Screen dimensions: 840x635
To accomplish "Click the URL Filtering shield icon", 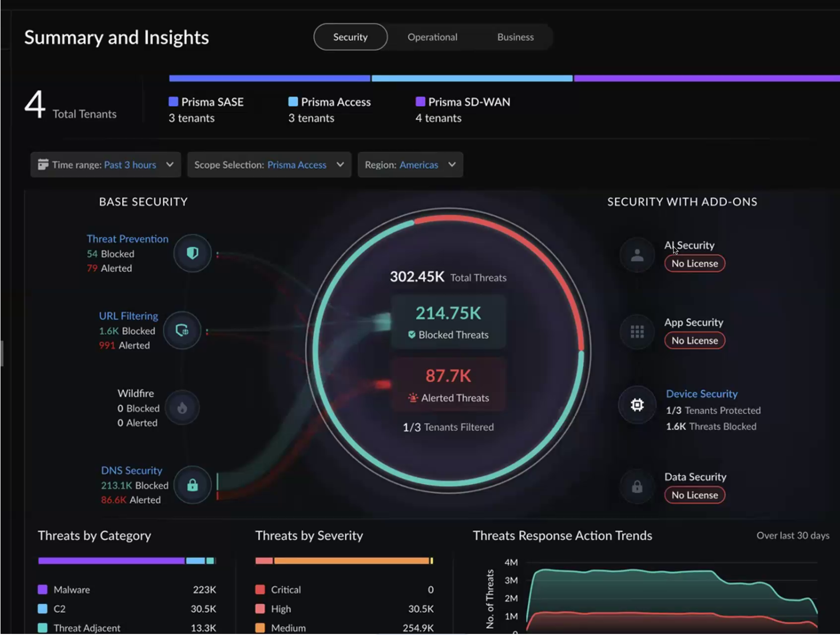I will [x=182, y=331].
